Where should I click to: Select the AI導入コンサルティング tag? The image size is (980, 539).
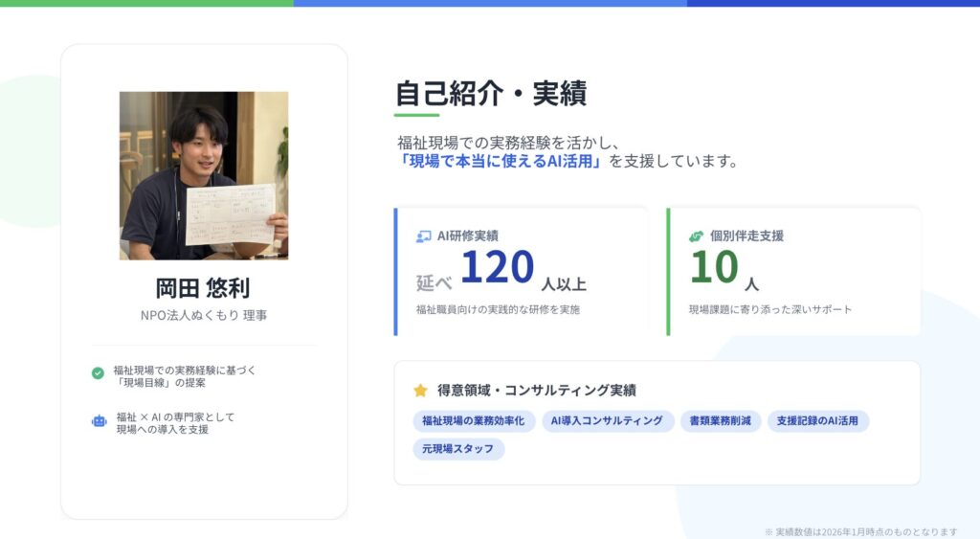pyautogui.click(x=606, y=421)
